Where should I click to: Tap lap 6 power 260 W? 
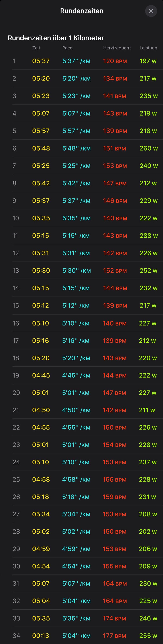148,148
